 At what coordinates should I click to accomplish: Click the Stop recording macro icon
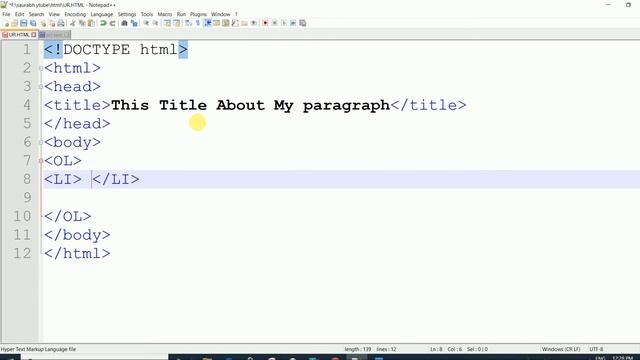point(274,23)
